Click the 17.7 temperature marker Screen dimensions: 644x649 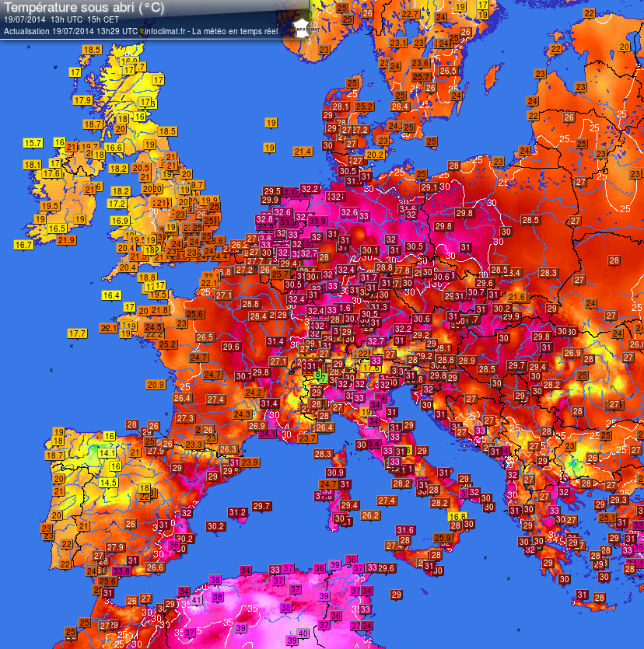click(x=78, y=333)
